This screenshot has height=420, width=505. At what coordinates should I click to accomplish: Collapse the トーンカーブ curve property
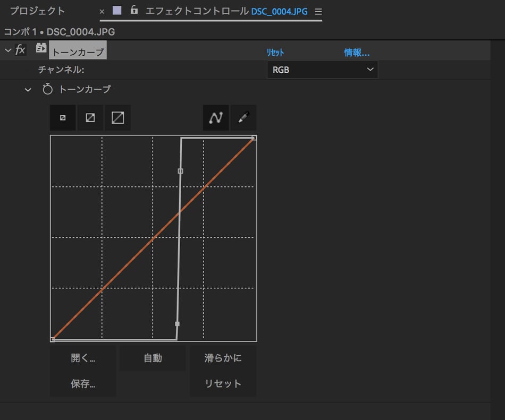coord(28,90)
